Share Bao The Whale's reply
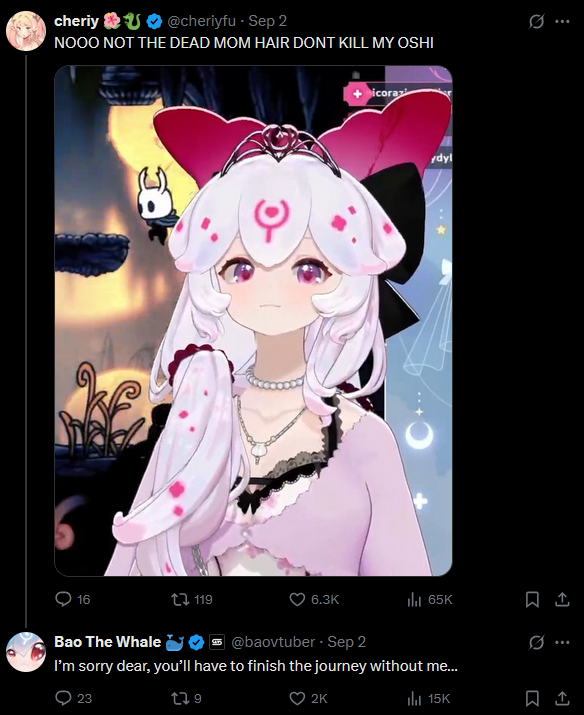This screenshot has width=584, height=715. coord(562,698)
